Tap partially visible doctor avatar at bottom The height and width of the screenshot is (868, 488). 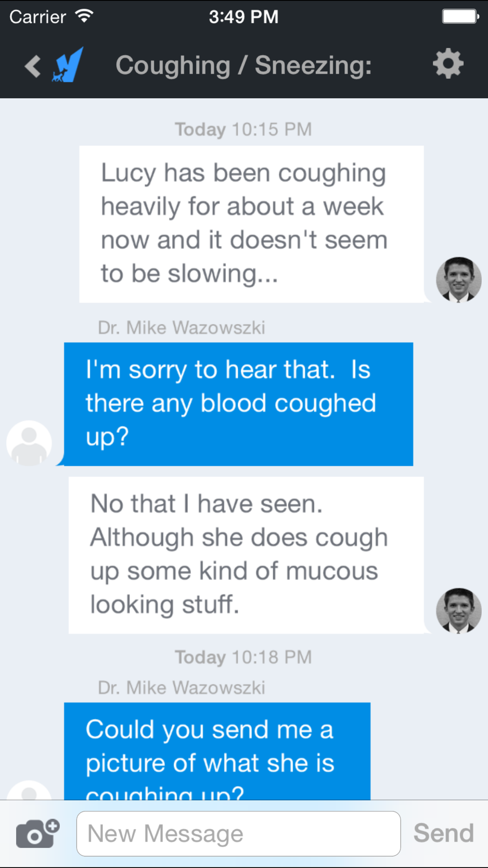tap(29, 790)
